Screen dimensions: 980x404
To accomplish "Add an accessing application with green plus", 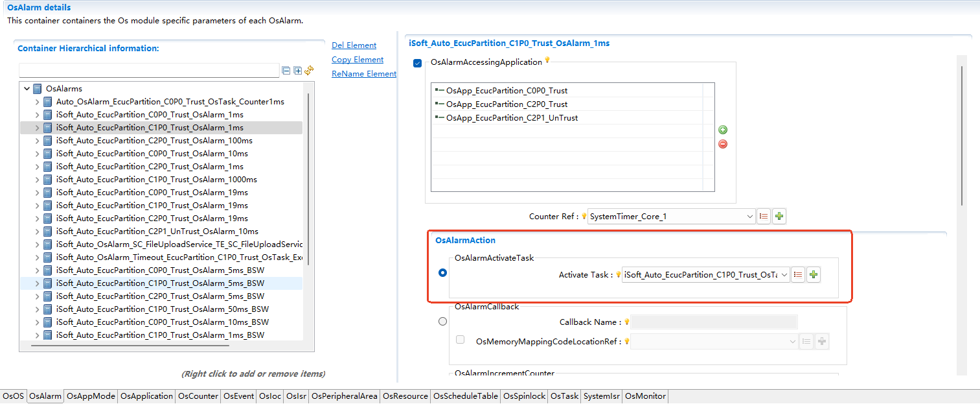I will (723, 130).
